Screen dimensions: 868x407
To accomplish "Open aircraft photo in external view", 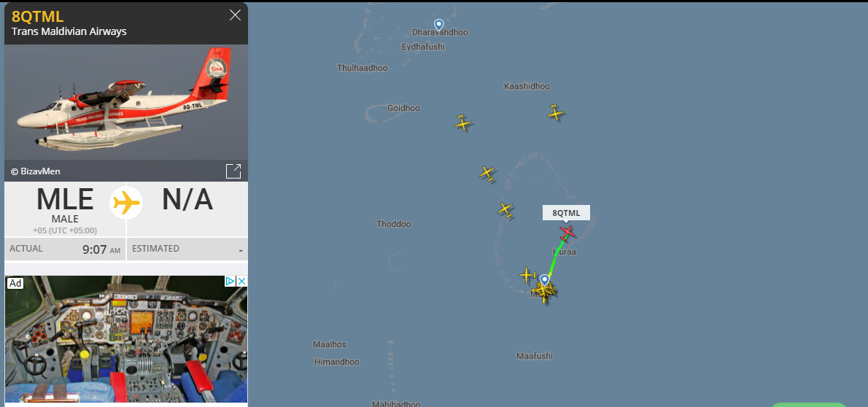I will point(233,171).
